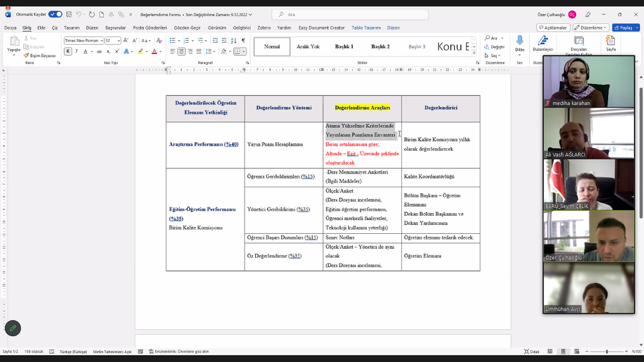The image size is (644, 362).
Task: Click the Biçim Boyacısı format painter
Action: click(40, 55)
